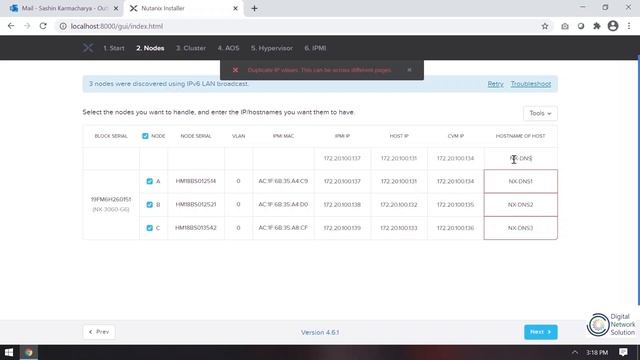This screenshot has width=640, height=360.
Task: Edit node B Host IP 172.20.100.132
Action: pyautogui.click(x=399, y=204)
